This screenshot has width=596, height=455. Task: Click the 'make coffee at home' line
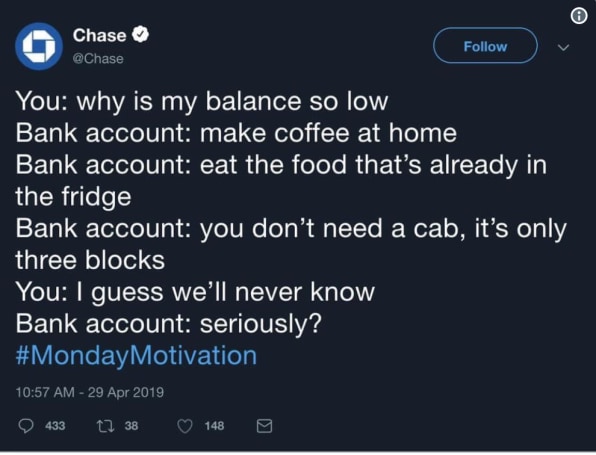(x=328, y=133)
